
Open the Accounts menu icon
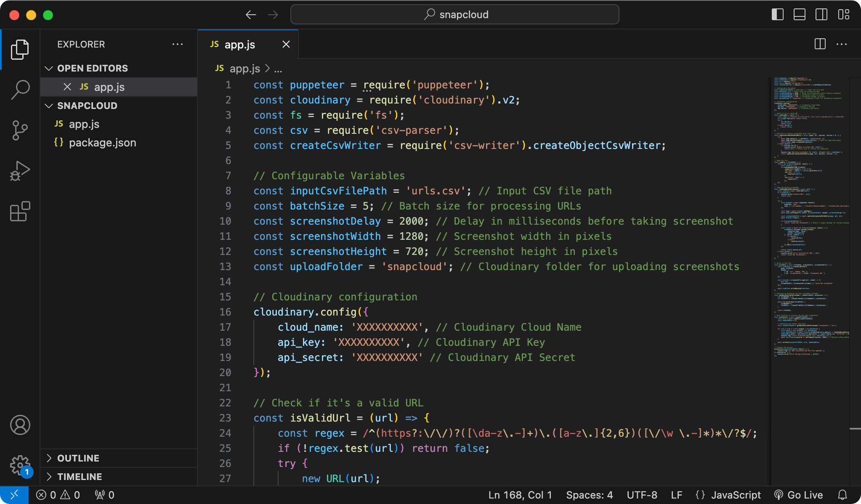pos(20,425)
